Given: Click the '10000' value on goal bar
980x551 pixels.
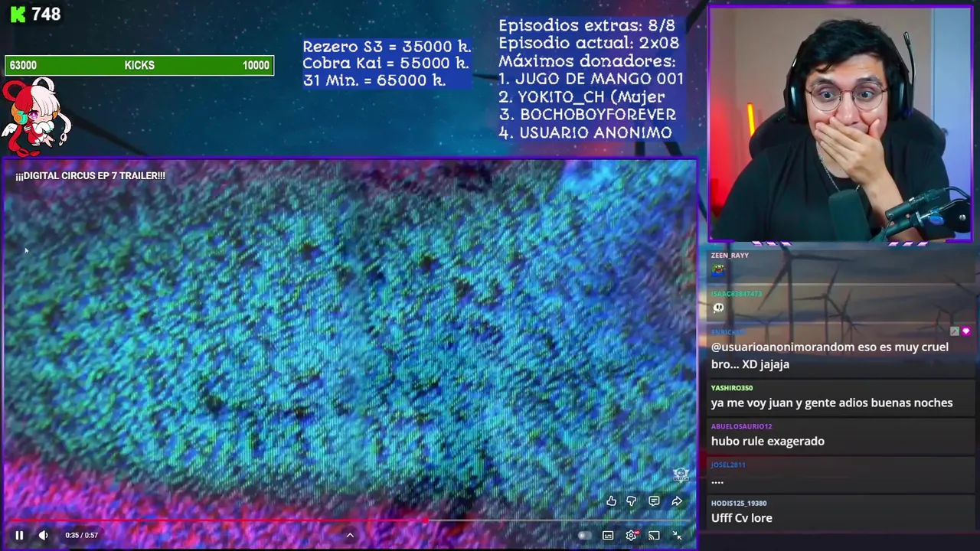Looking at the screenshot, I should pyautogui.click(x=256, y=65).
